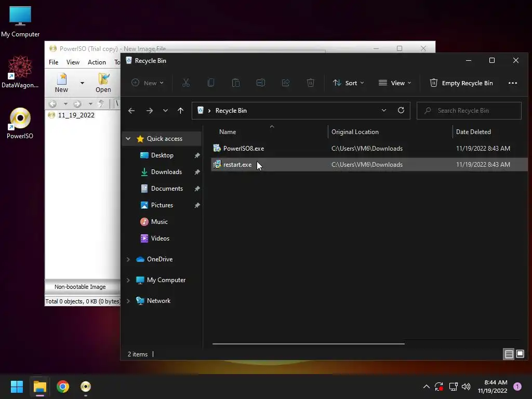532x399 pixels.
Task: Sort by Original Location column header
Action: tap(355, 132)
